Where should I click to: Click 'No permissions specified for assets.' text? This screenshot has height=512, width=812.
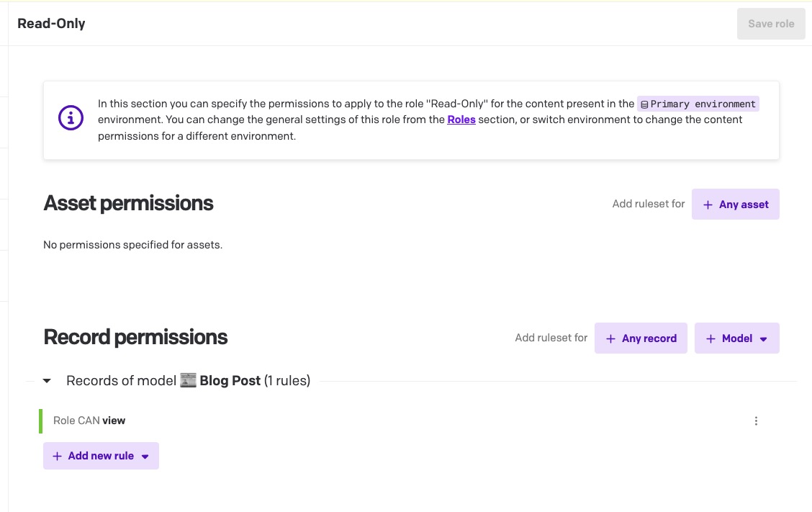(132, 245)
